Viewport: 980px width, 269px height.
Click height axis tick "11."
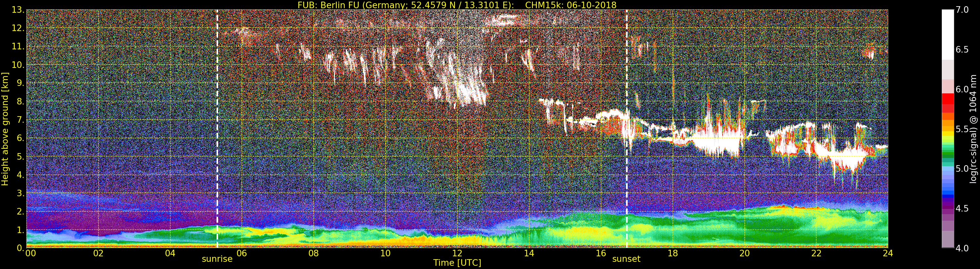click(18, 46)
